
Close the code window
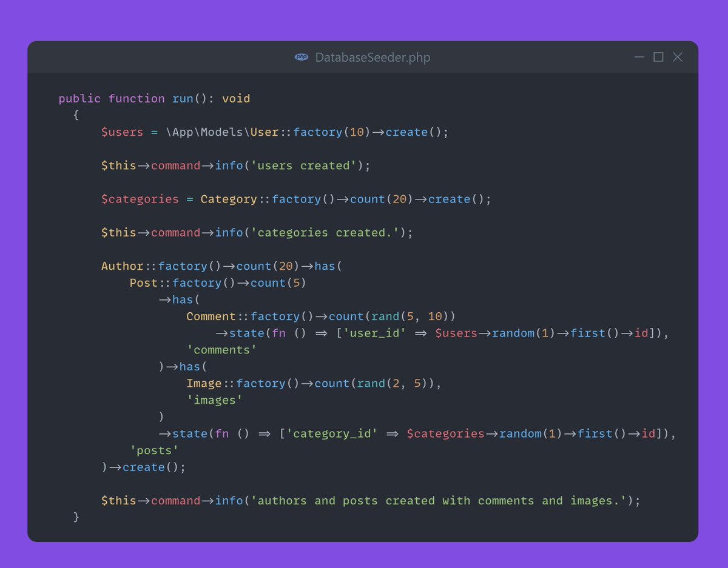pos(678,57)
